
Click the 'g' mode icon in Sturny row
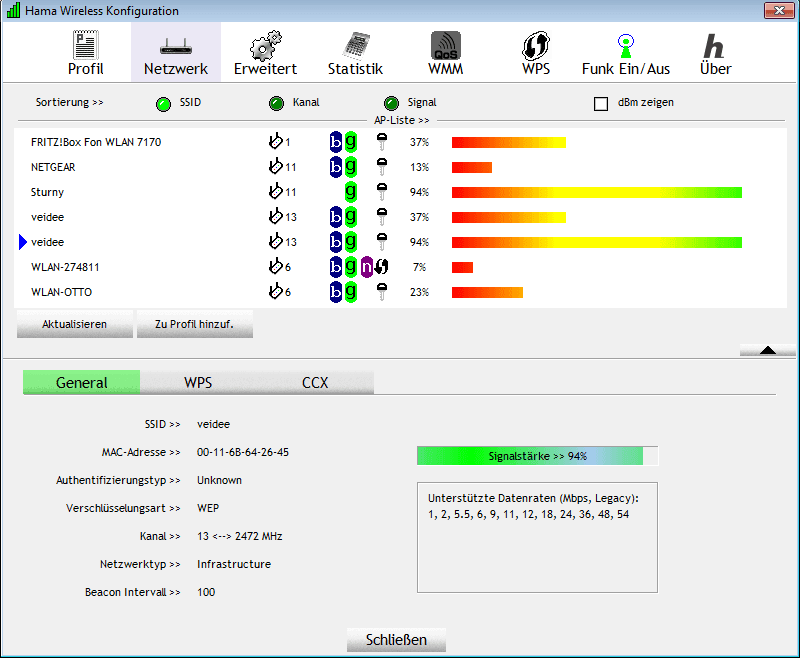tap(351, 192)
